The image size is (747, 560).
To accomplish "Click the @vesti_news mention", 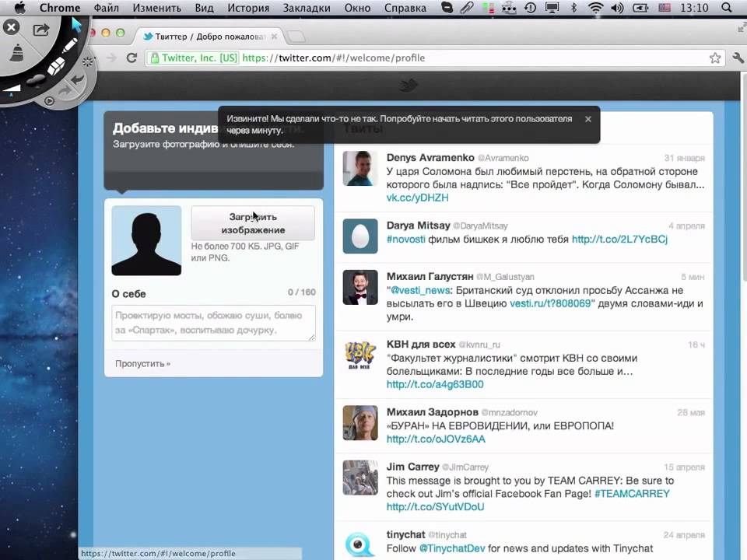I will [x=420, y=290].
